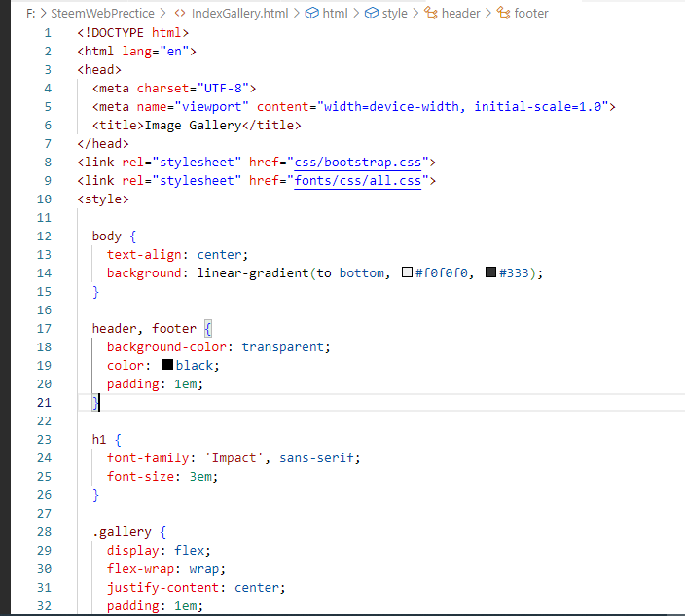
Task: Click the display: flex declaration
Action: coord(159,551)
